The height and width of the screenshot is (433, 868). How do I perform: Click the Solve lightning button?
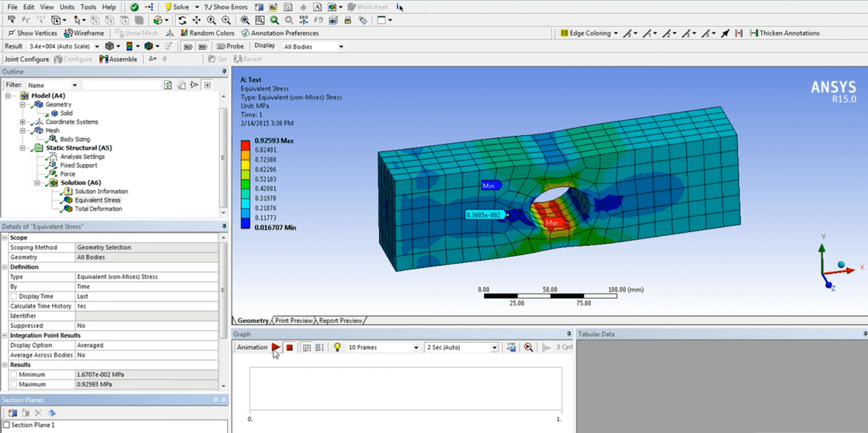click(176, 7)
